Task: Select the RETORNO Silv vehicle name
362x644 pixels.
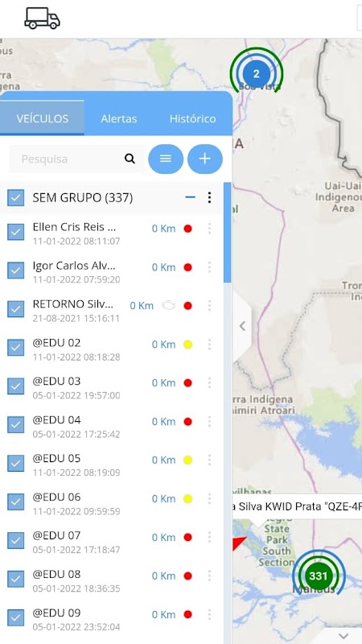Action: pyautogui.click(x=72, y=304)
